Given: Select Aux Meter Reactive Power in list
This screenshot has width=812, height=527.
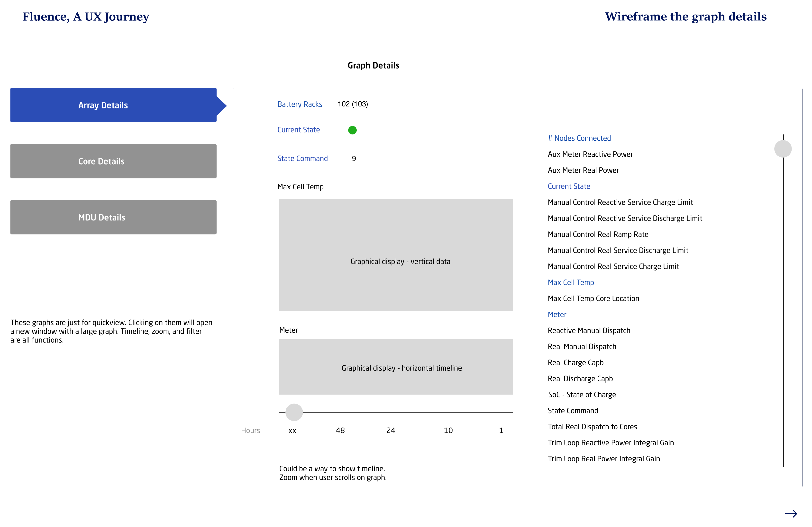Looking at the screenshot, I should pos(590,154).
